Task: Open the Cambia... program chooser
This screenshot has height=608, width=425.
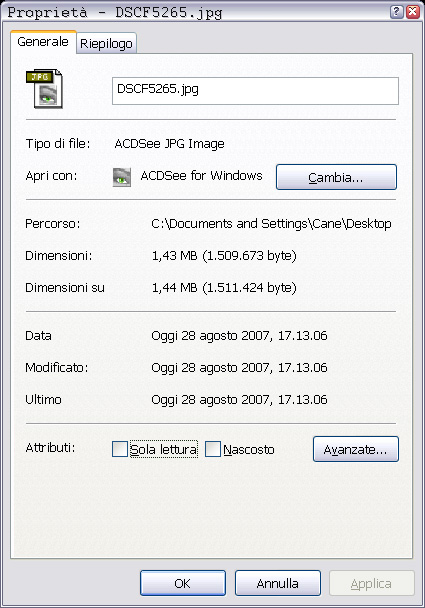Action: pyautogui.click(x=336, y=177)
